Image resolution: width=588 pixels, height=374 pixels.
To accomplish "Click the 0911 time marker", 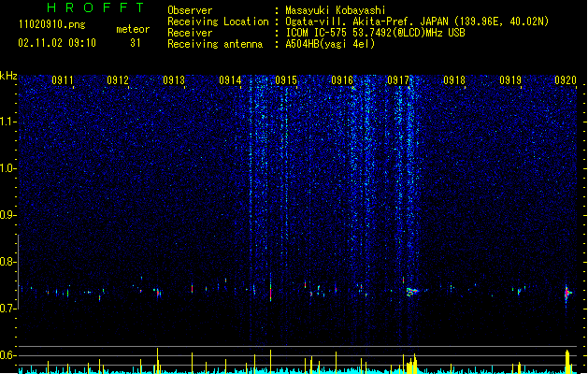I will click(x=63, y=80).
